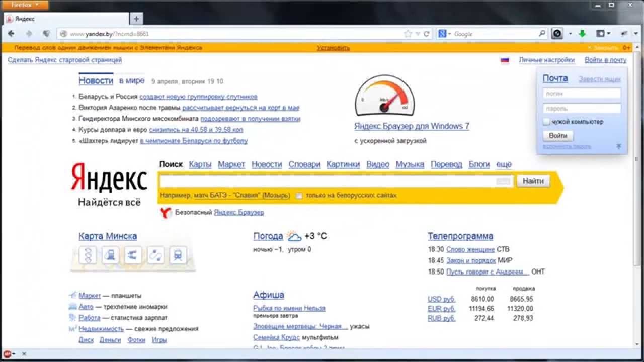Open the address bar history dropdown arrow
Screen dimensions: 644x362
tap(417, 34)
